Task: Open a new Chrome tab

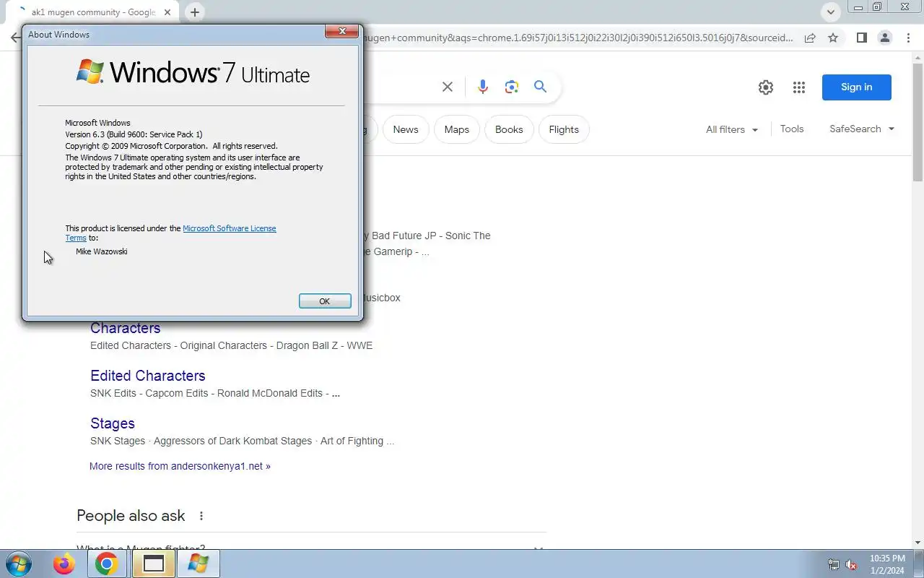Action: tap(195, 12)
